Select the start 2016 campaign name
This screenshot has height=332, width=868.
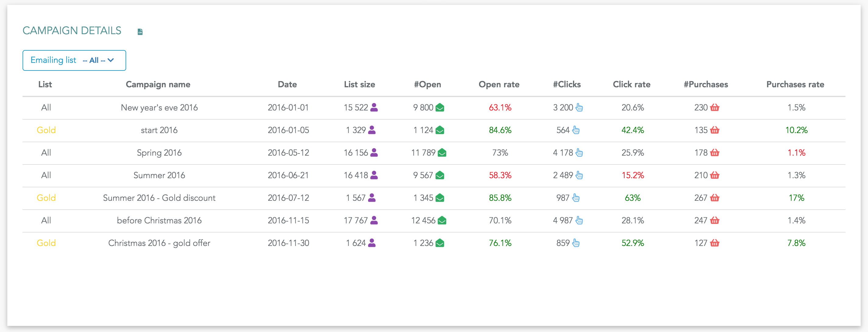tap(159, 130)
